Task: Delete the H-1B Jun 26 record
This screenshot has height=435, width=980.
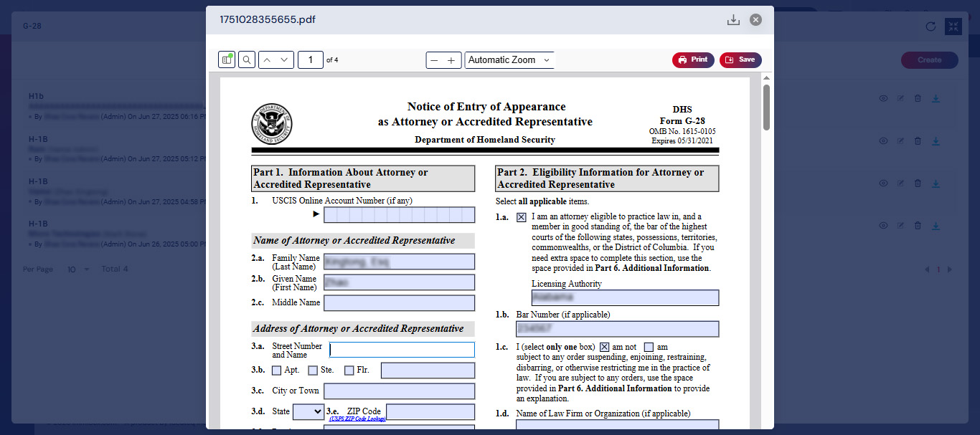Action: (x=918, y=226)
